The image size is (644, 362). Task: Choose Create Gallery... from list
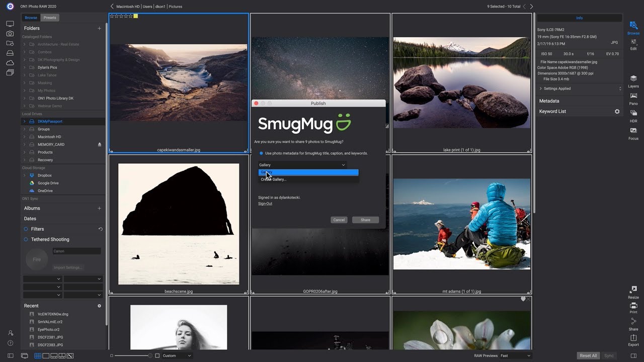click(x=308, y=179)
